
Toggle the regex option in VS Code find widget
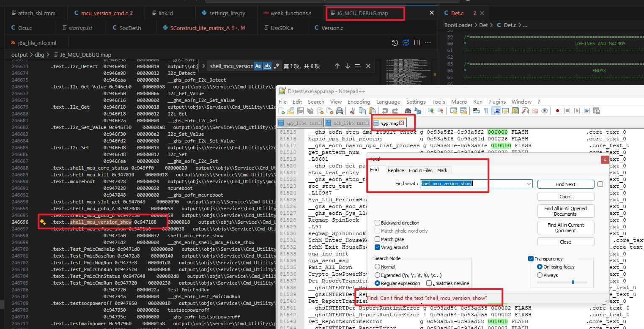click(277, 66)
